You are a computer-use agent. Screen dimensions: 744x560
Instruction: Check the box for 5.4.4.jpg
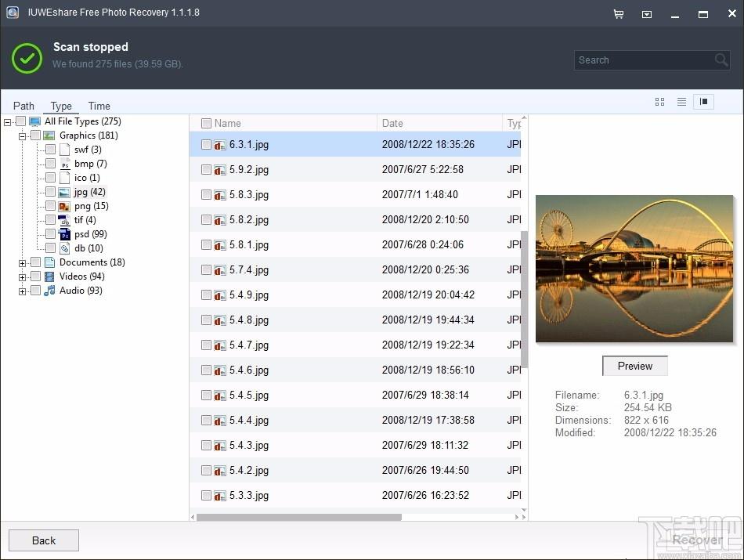[x=206, y=420]
